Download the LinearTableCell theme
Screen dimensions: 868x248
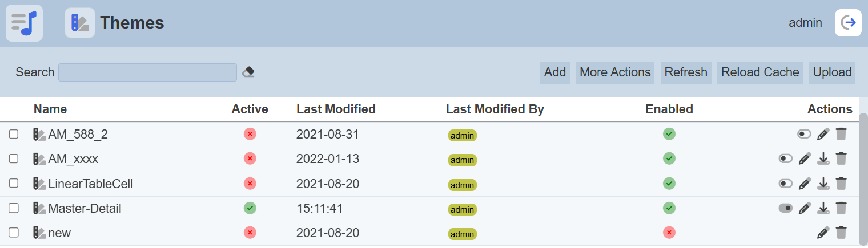tap(823, 184)
